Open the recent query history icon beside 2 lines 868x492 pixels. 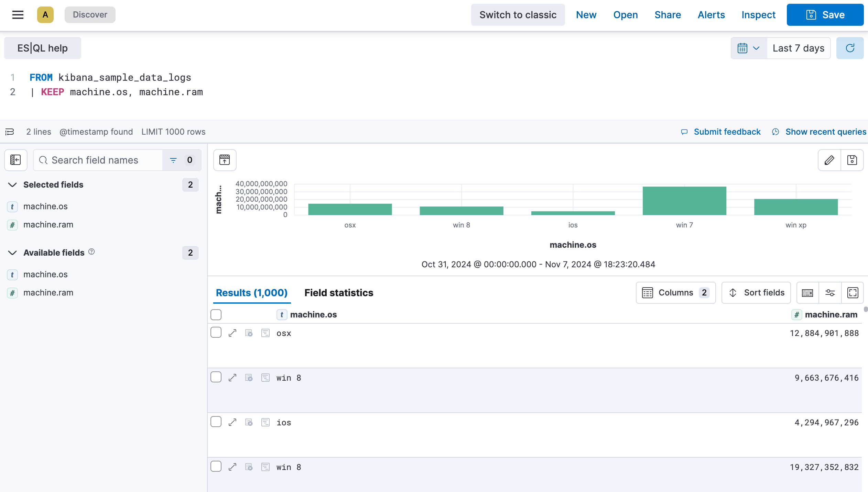(x=10, y=132)
